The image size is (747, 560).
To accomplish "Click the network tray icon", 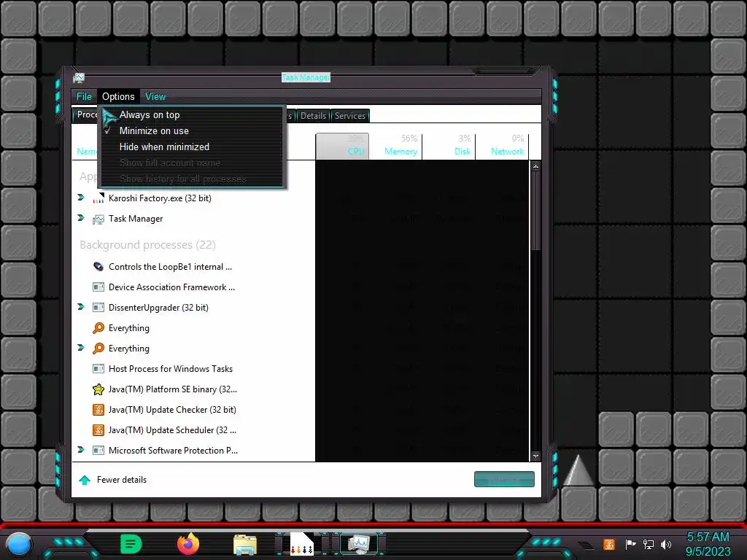I will click(649, 544).
